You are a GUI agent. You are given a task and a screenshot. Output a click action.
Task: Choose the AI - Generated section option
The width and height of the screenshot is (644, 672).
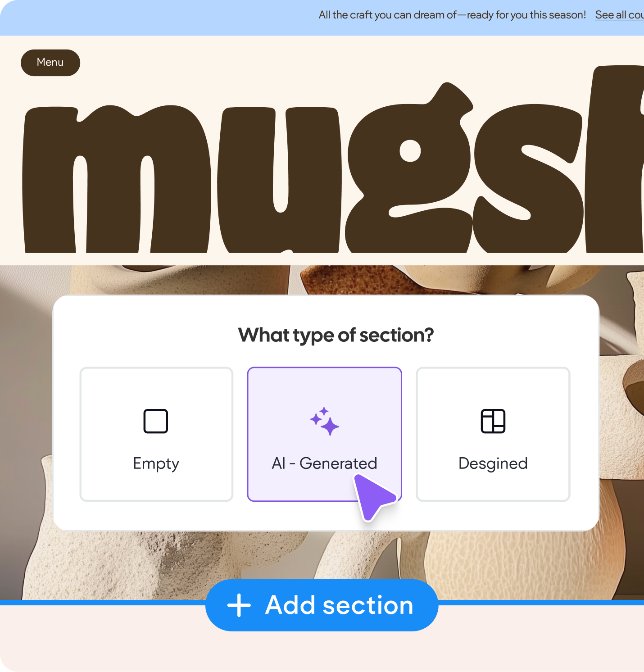click(324, 434)
